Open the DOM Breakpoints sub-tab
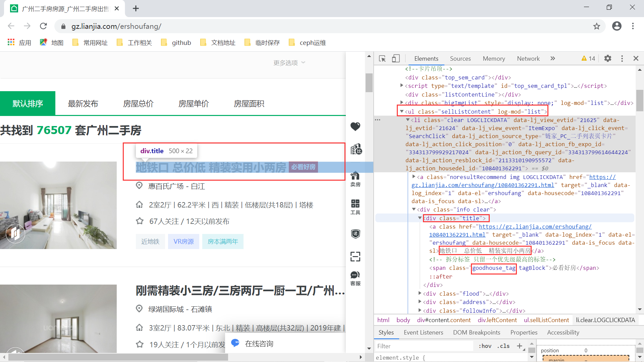Viewport: 644px width, 362px height. (477, 333)
